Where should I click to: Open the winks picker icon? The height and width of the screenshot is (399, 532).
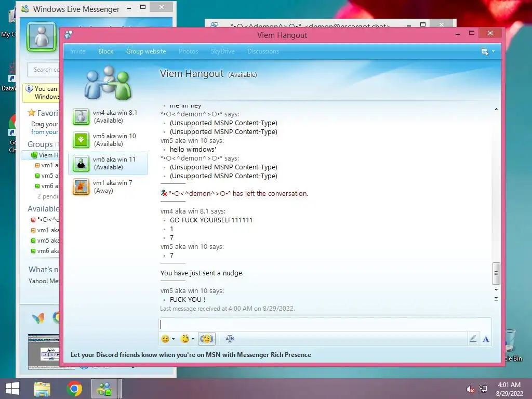pos(185,339)
